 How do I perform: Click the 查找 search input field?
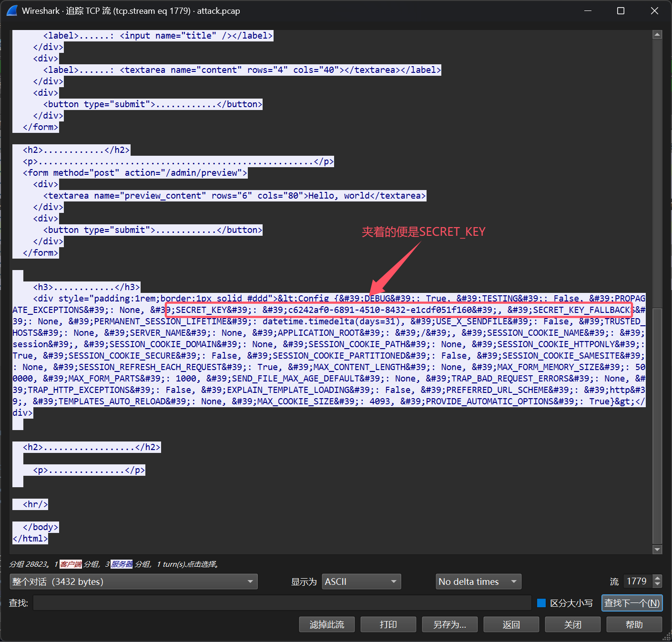[282, 603]
